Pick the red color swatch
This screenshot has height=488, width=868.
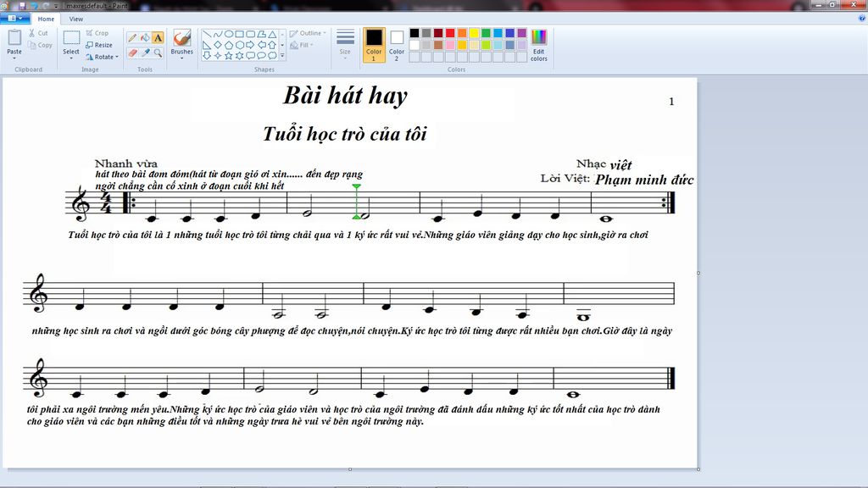(x=450, y=33)
